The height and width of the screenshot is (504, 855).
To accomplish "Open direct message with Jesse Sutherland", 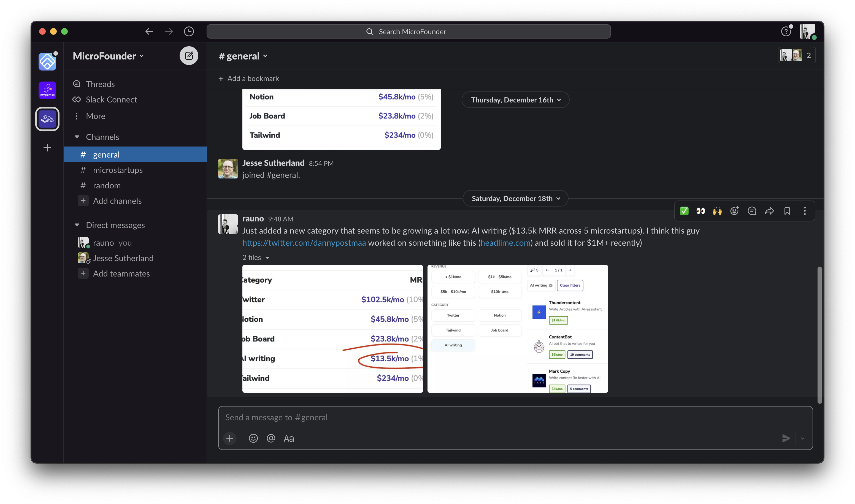I will [x=135, y=258].
